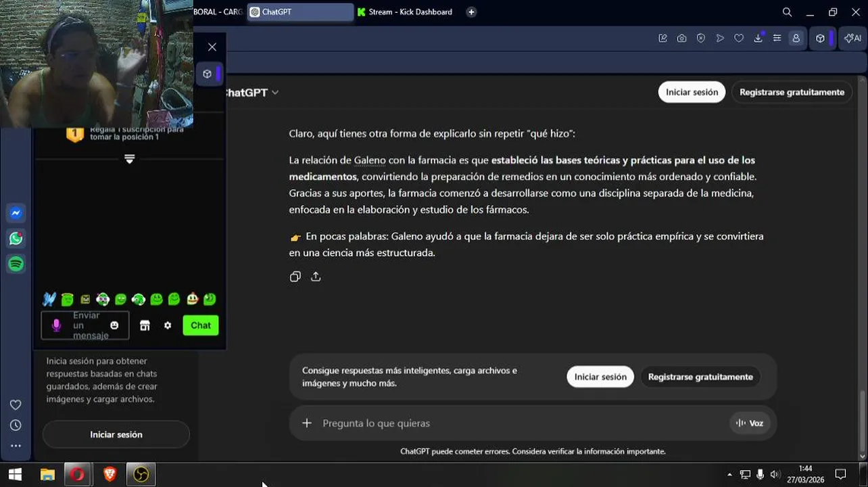This screenshot has height=487, width=868.
Task: Share the ChatGPT response
Action: tap(316, 277)
